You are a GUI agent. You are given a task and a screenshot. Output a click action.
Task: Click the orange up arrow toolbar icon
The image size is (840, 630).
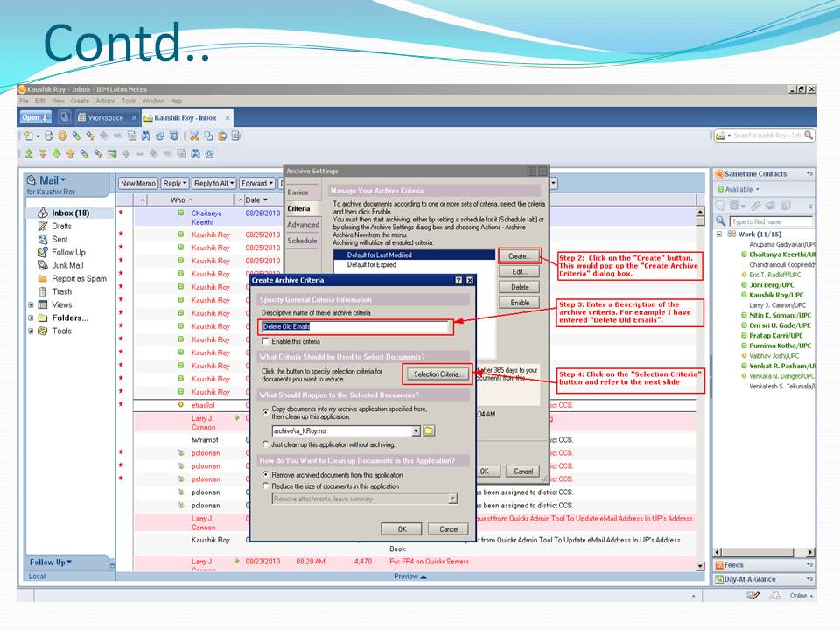[70, 154]
